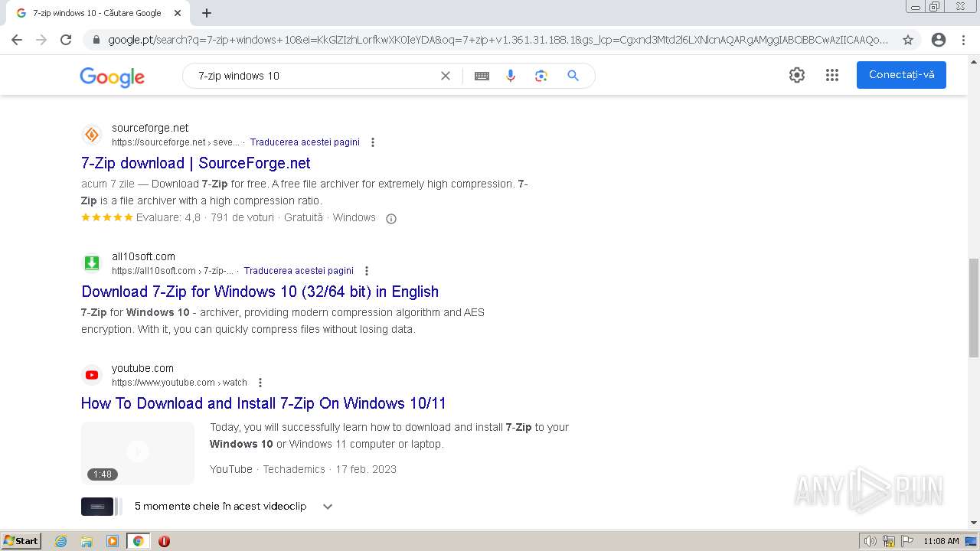The width and height of the screenshot is (980, 551).
Task: Click the volume speaker tray icon
Action: (x=871, y=541)
